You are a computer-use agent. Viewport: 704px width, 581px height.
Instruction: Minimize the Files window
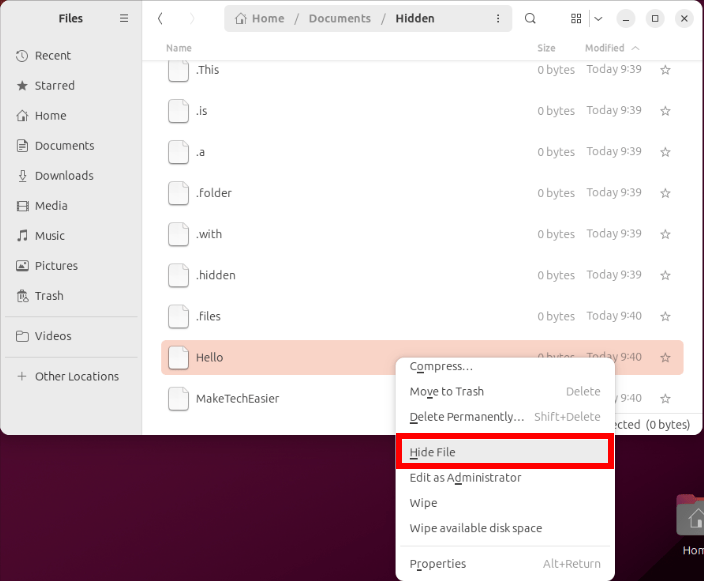pyautogui.click(x=625, y=18)
